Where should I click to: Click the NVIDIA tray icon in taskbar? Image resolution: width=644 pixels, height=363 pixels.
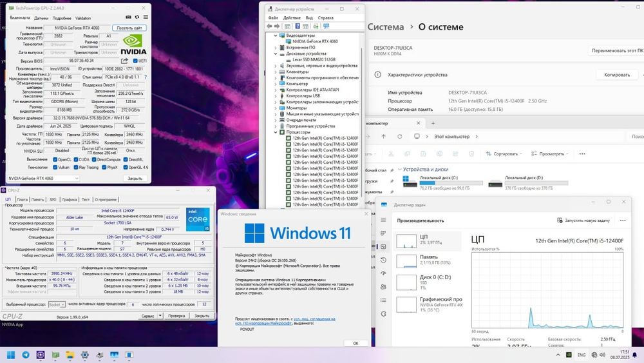coord(569,355)
